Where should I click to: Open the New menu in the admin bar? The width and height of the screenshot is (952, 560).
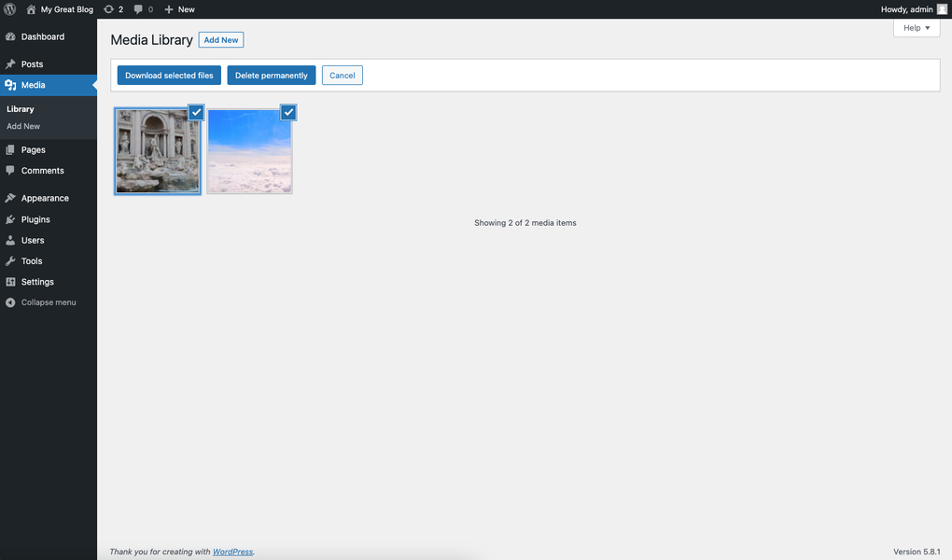click(177, 9)
